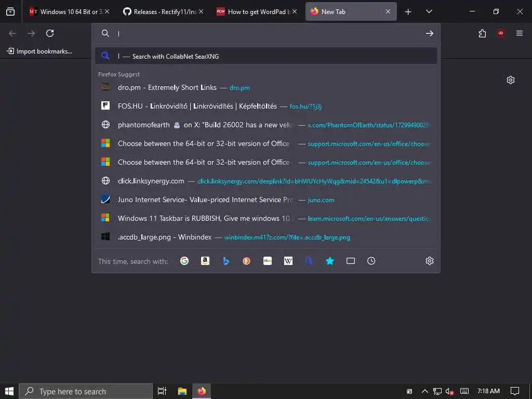532x399 pixels.
Task: Click the Type here to search box
Action: [x=86, y=391]
